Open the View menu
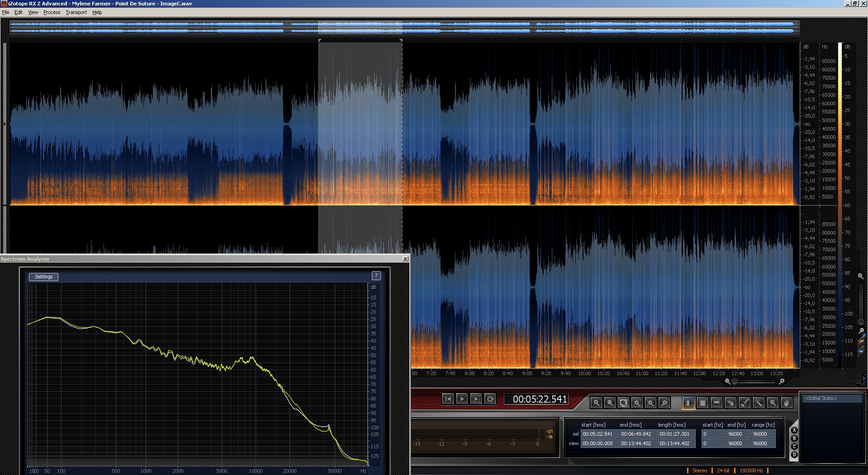 coord(33,12)
